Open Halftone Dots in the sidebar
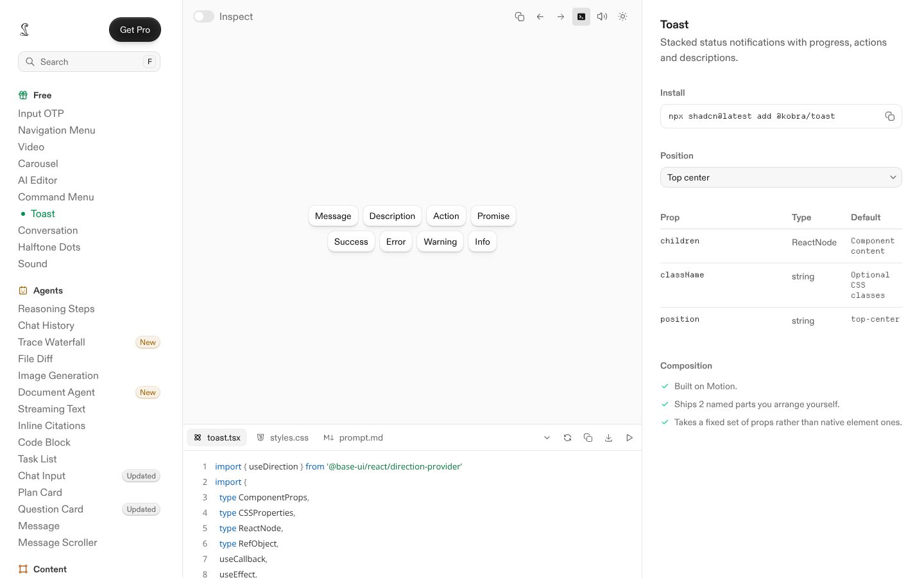This screenshot has height=578, width=924. coord(49,247)
